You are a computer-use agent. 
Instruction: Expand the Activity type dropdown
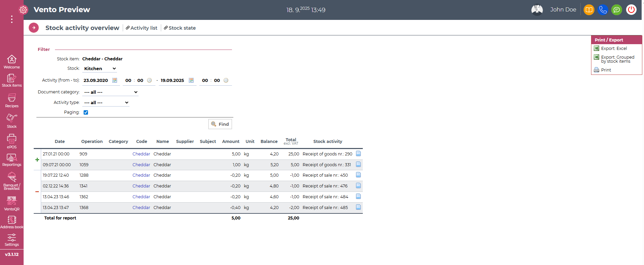point(106,102)
